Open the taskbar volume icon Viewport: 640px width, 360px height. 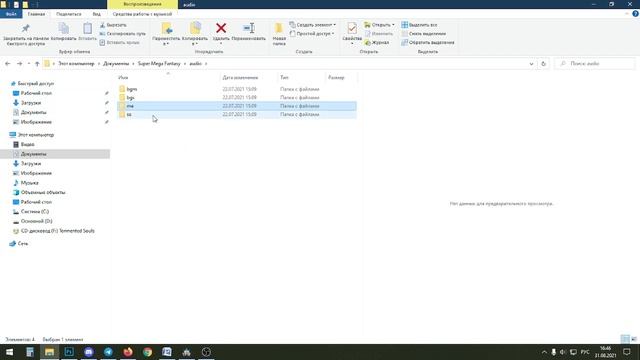563,352
